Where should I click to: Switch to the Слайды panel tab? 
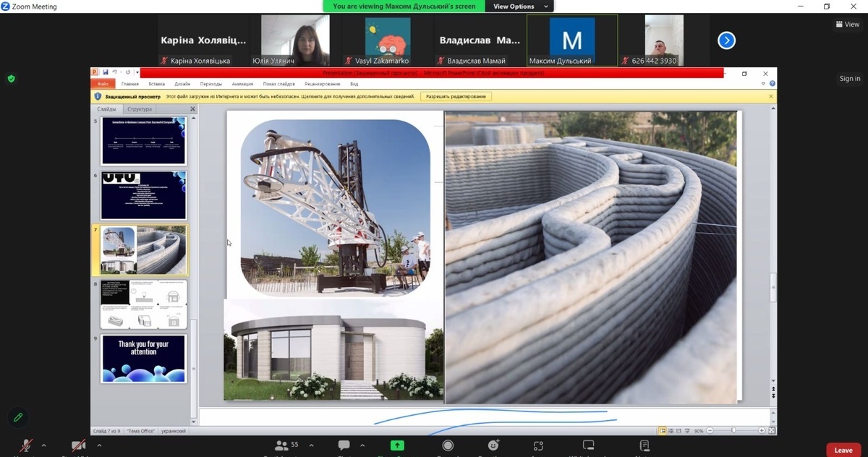point(106,109)
